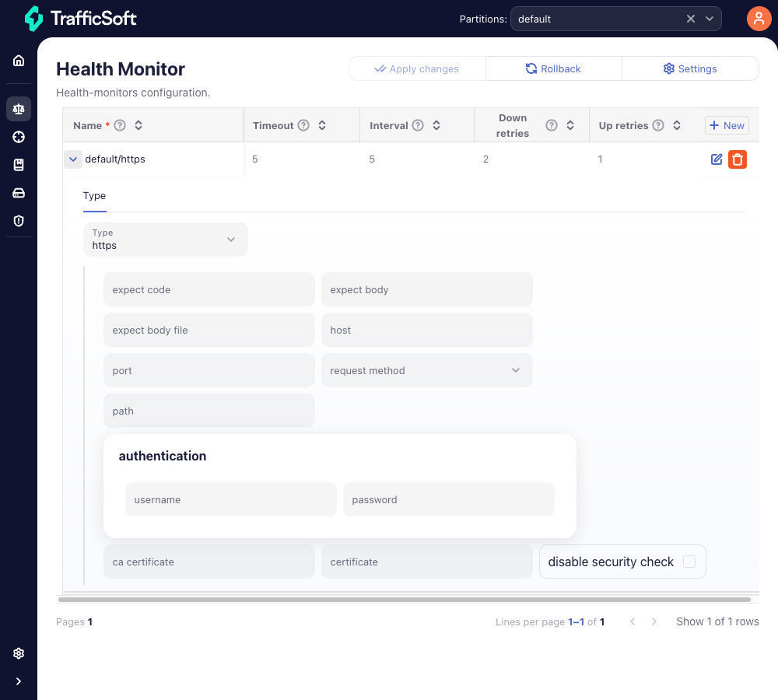Open the home icon in sidebar
778x700 pixels.
[x=19, y=61]
